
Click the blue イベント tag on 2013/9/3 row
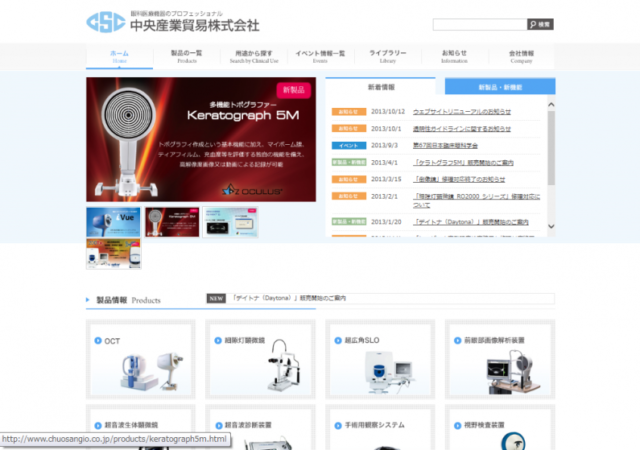point(349,145)
